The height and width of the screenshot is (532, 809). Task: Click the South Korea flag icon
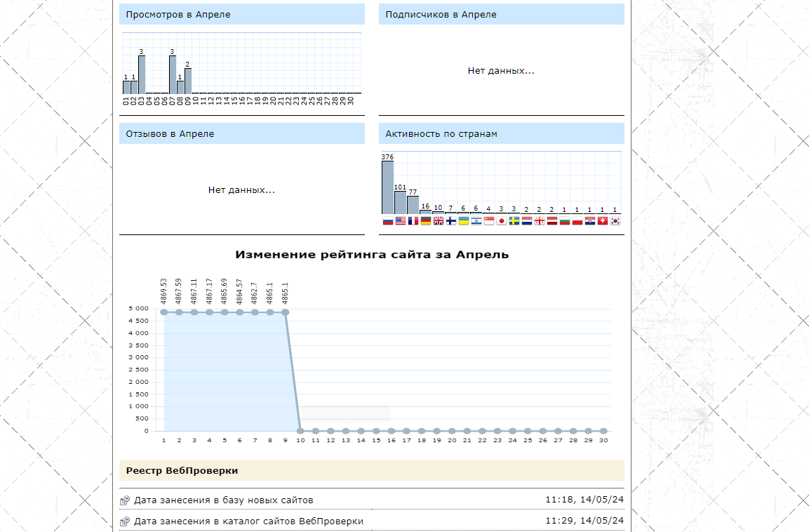click(x=615, y=221)
